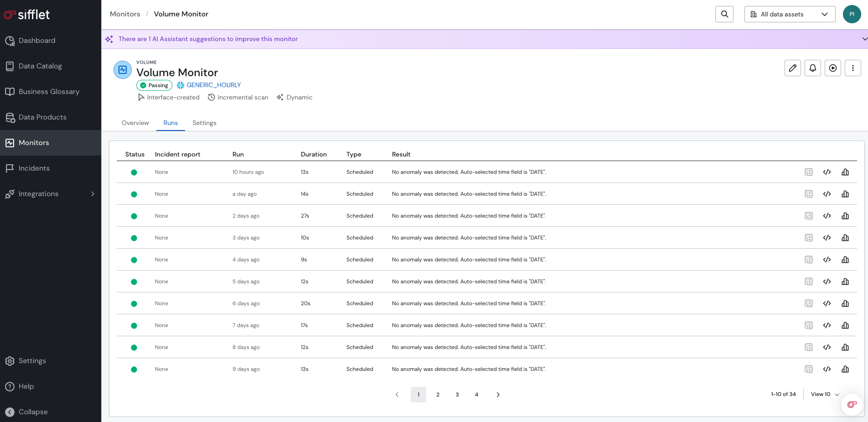Click the 'Incident report' column header
The height and width of the screenshot is (422, 868).
point(177,154)
